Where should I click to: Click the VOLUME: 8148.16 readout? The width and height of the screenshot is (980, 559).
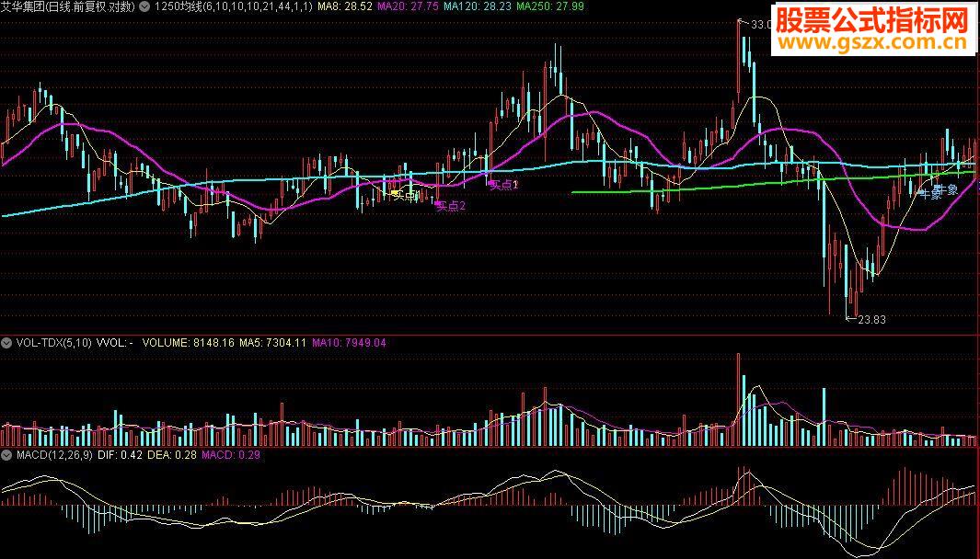188,343
